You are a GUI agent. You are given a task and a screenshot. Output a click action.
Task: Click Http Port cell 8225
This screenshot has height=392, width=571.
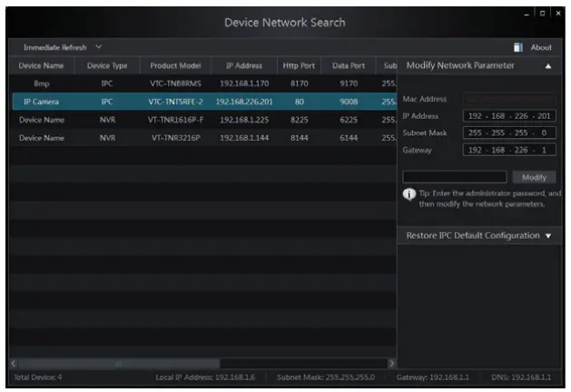pyautogui.click(x=300, y=120)
